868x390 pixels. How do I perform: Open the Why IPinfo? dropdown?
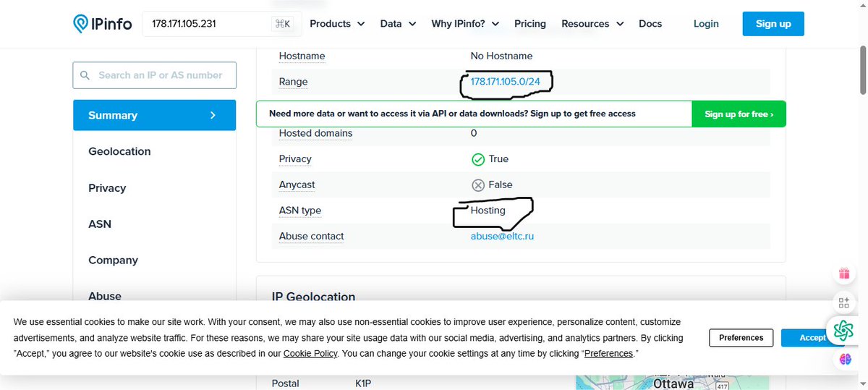pos(466,24)
